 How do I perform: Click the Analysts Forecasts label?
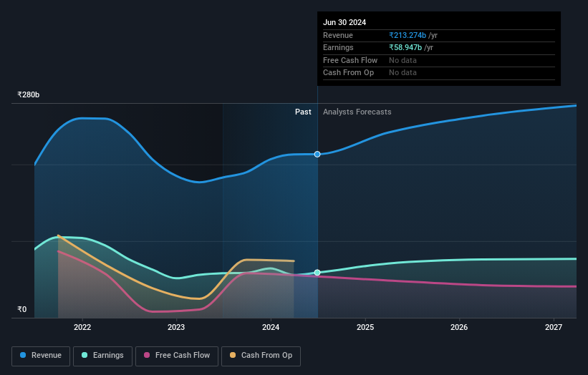point(357,112)
